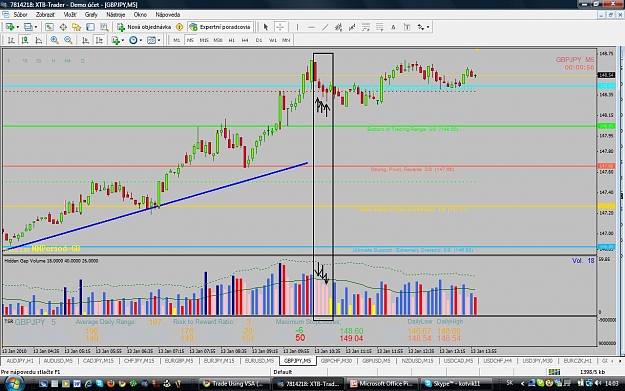The height and width of the screenshot is (391, 625).
Task: Toggle Expertní poradcovia on or off
Action: click(x=220, y=27)
